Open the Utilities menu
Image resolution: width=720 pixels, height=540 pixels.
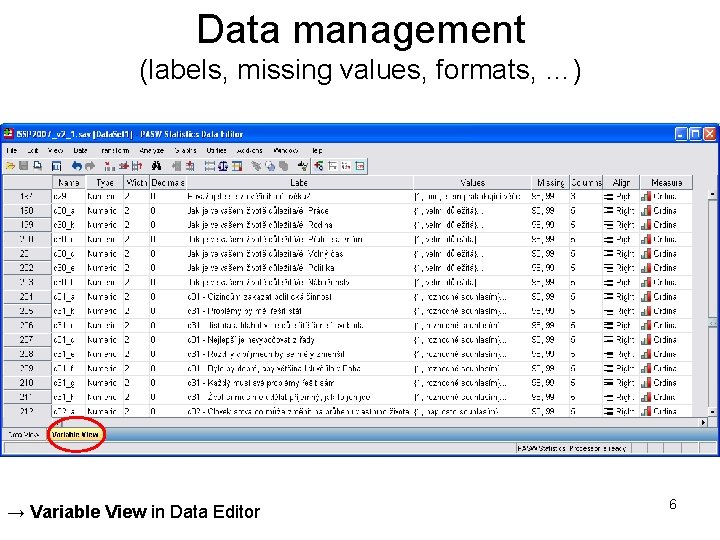(216, 151)
